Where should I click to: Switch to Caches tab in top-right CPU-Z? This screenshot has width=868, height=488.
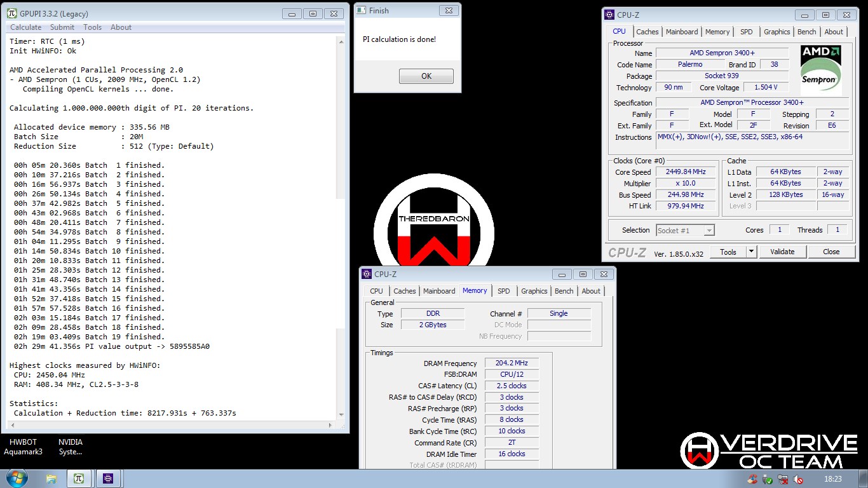(648, 32)
